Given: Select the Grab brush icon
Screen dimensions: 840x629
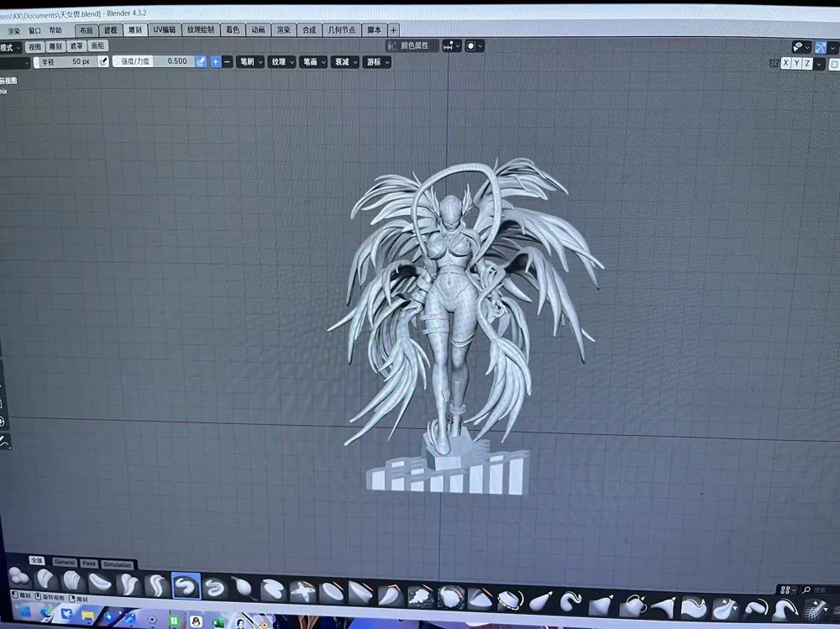Looking at the screenshot, I should (x=601, y=604).
